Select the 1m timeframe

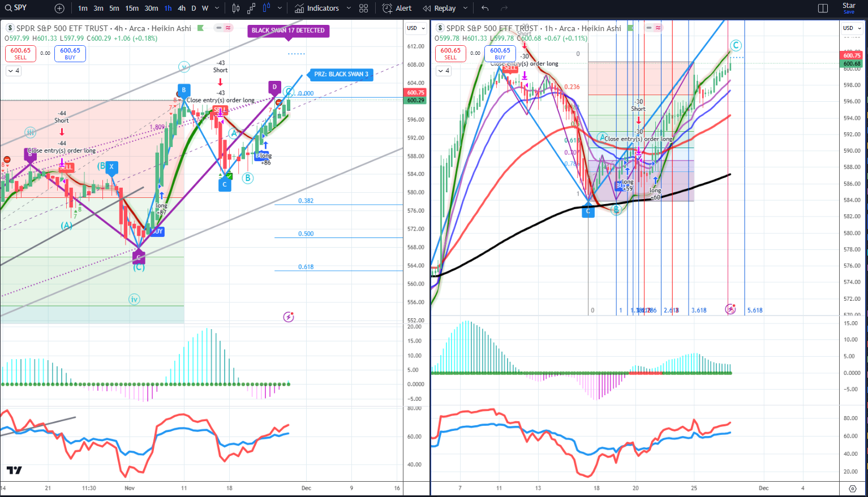(83, 8)
